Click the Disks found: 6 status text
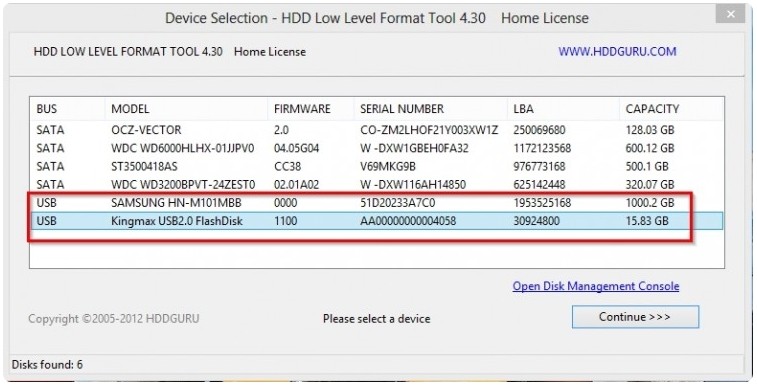This screenshot has width=757, height=385. tap(47, 365)
